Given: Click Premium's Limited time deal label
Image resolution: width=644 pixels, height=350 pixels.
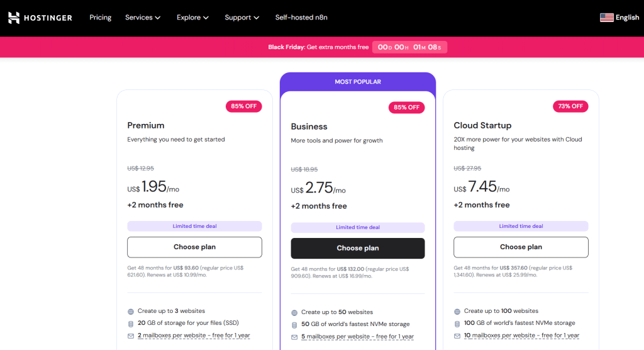Looking at the screenshot, I should 194,226.
